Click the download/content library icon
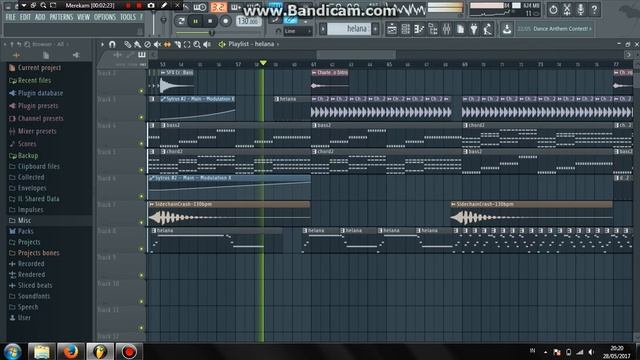This screenshot has height=360, width=640. tap(507, 29)
